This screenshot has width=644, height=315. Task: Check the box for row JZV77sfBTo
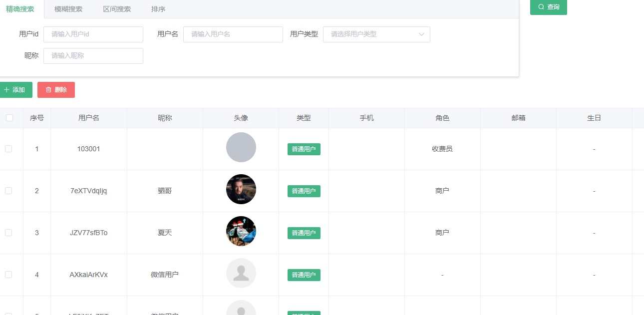pos(8,233)
